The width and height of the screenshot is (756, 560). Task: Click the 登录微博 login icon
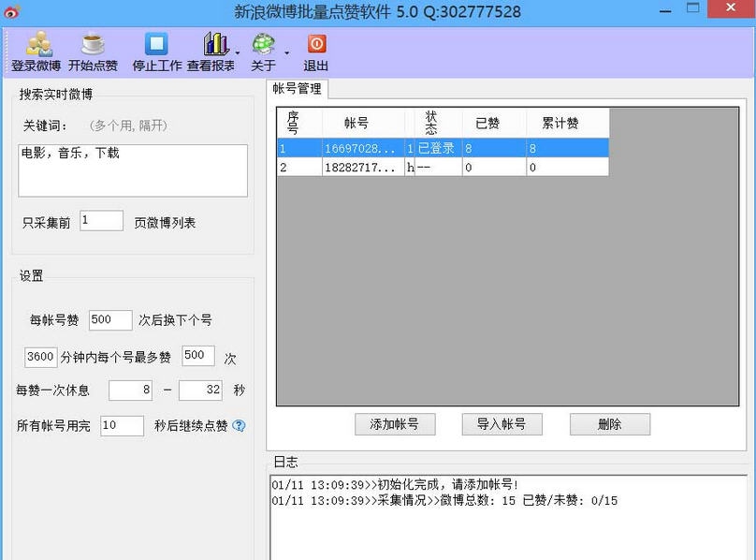pos(36,46)
